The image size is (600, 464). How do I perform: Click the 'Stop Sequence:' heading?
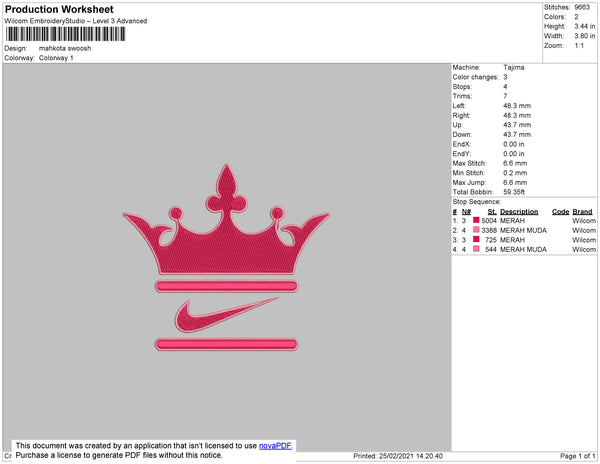coord(477,202)
